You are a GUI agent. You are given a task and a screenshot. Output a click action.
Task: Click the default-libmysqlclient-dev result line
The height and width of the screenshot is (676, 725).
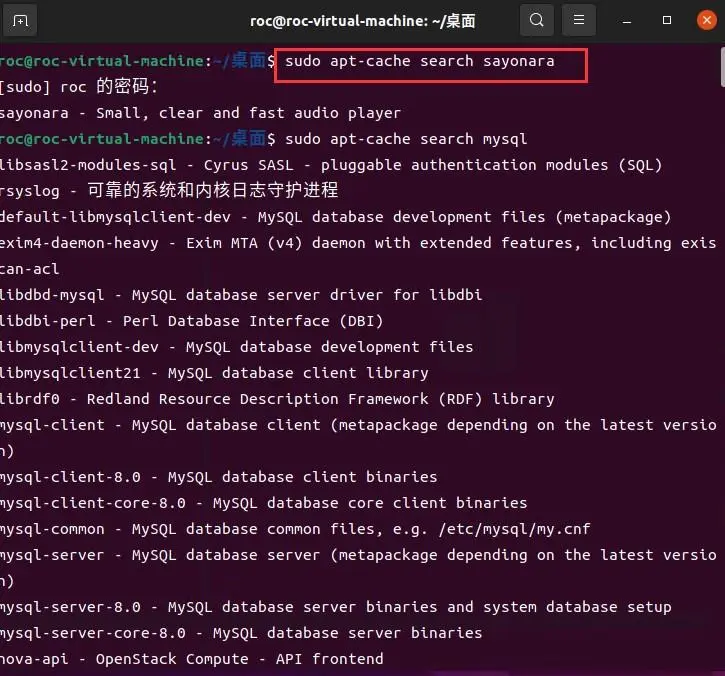[x=335, y=217]
